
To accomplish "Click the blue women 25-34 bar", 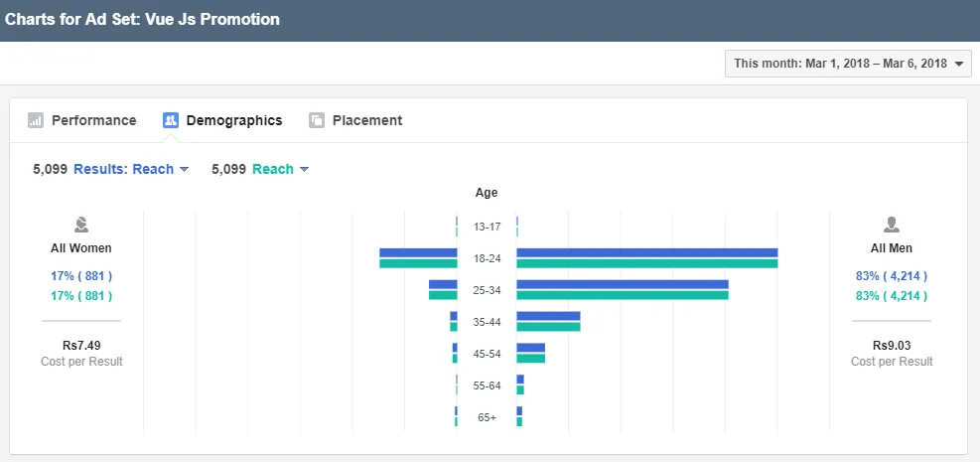I will 443,284.
